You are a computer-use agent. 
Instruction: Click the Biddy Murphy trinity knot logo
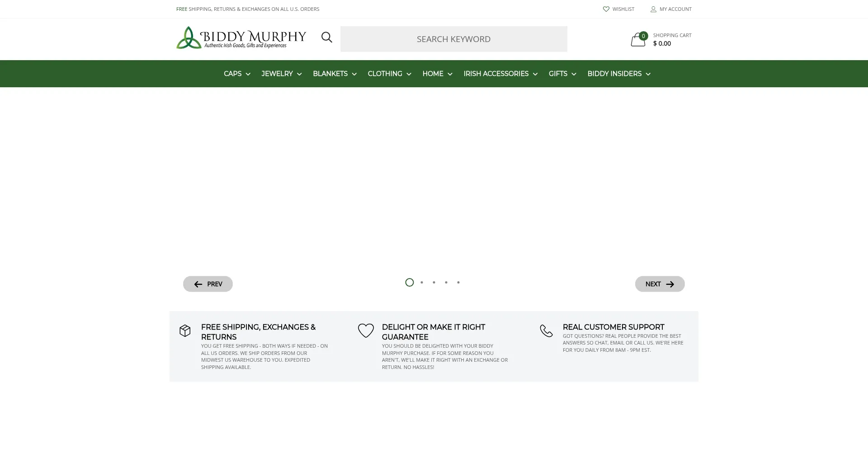[189, 38]
